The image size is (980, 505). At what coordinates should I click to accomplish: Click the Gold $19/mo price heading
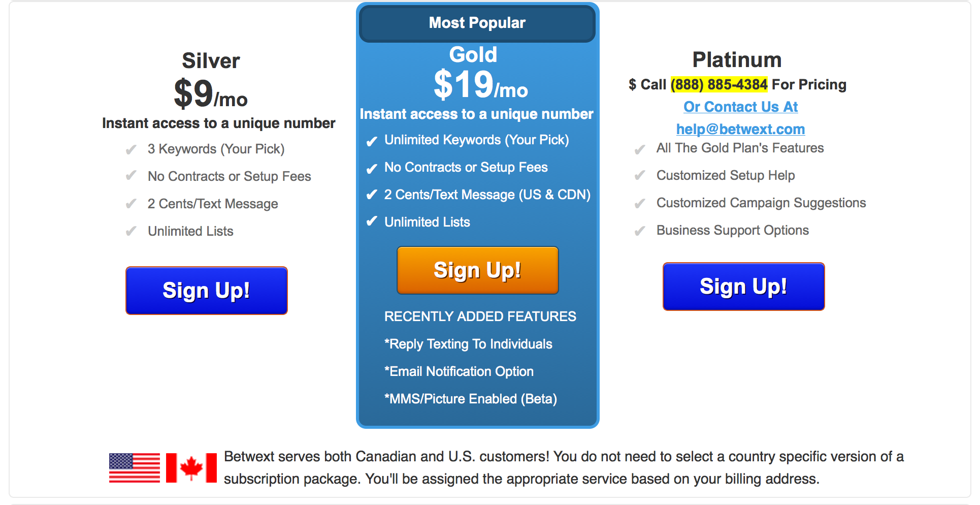pos(481,84)
